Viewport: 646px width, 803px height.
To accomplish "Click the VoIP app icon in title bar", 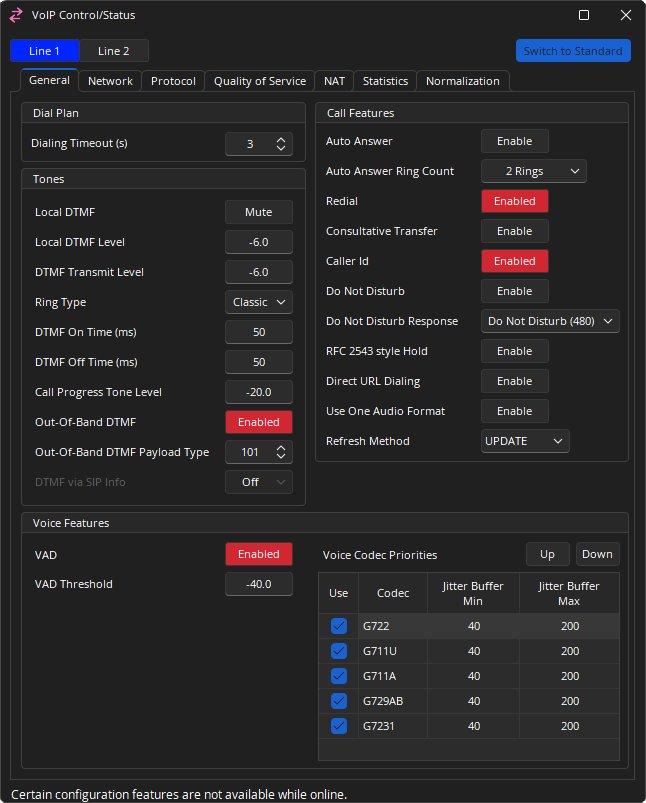I will 16,15.
